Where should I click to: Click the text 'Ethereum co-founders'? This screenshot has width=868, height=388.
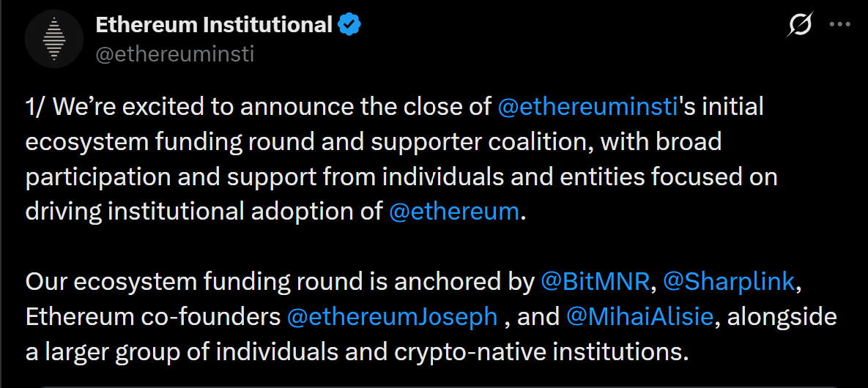pos(153,317)
